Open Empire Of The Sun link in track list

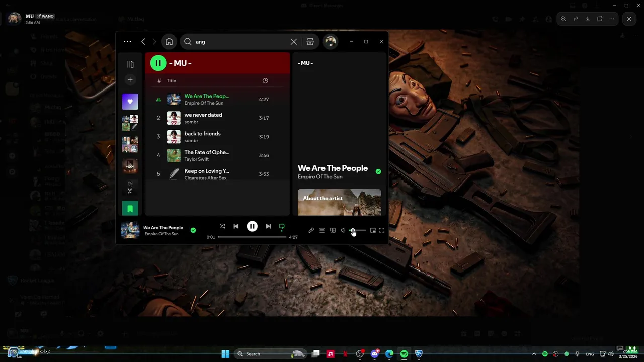point(204,103)
